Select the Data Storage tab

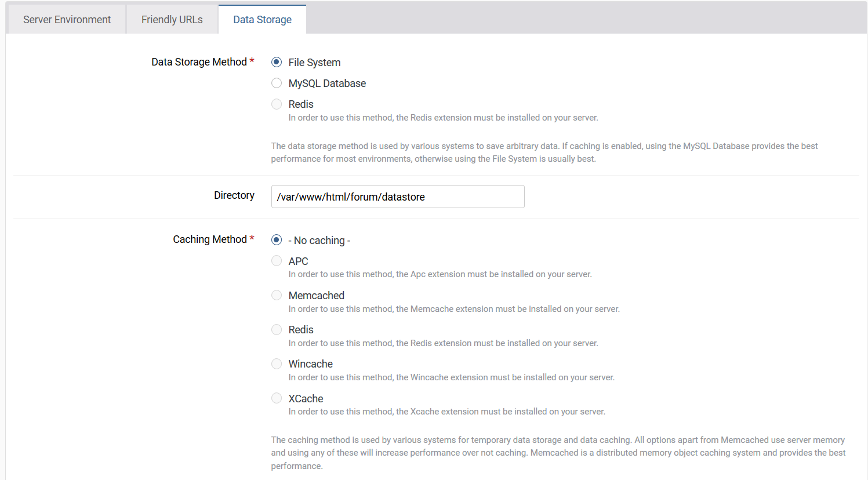pos(262,20)
